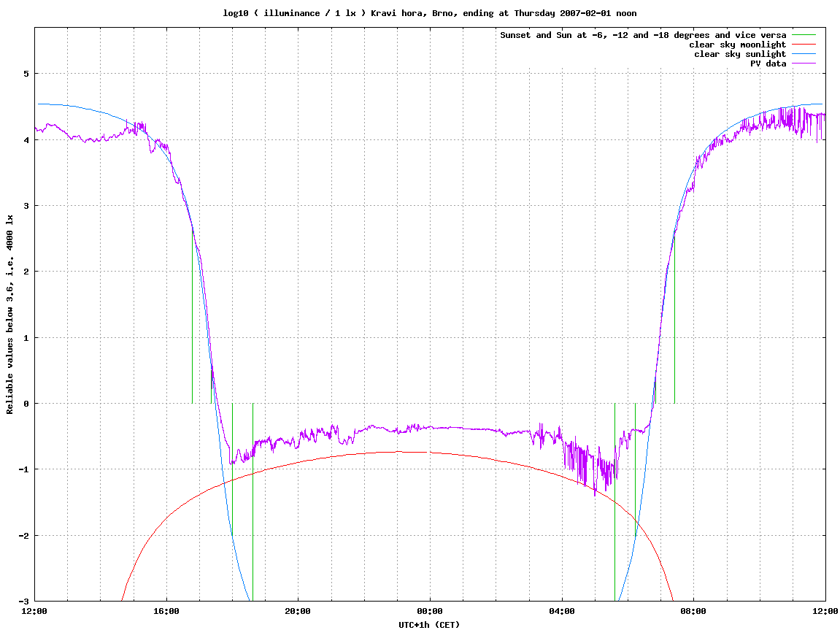Click the y-axis tick label 4
840x630 pixels.
click(x=26, y=140)
